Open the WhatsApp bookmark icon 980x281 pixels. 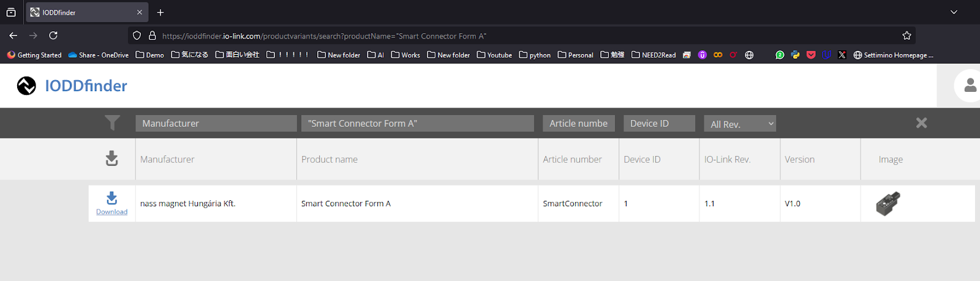[780, 55]
